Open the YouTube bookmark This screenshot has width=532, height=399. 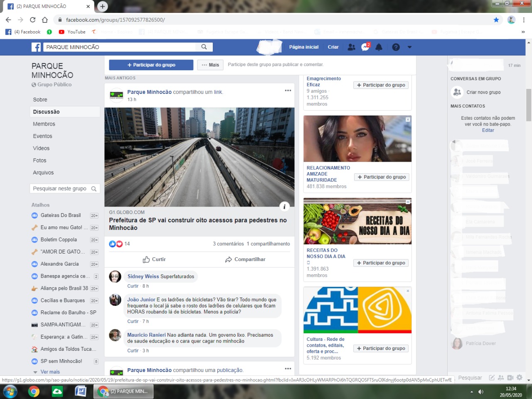pyautogui.click(x=72, y=32)
